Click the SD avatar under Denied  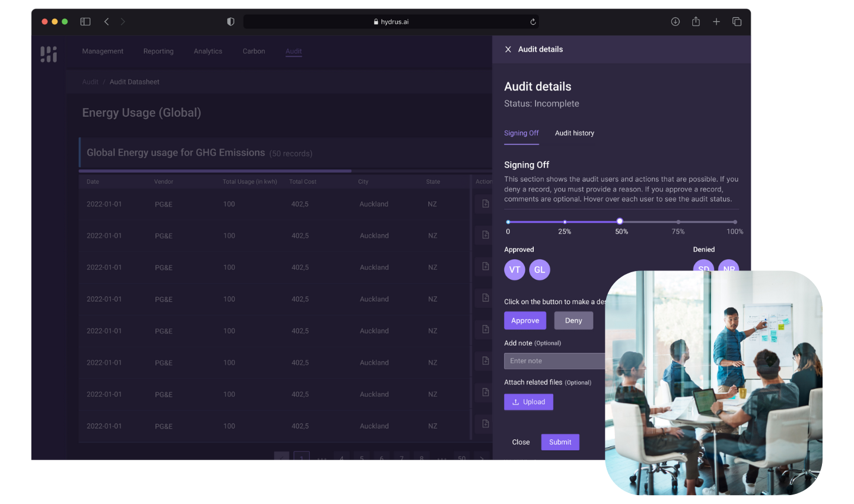tap(703, 269)
